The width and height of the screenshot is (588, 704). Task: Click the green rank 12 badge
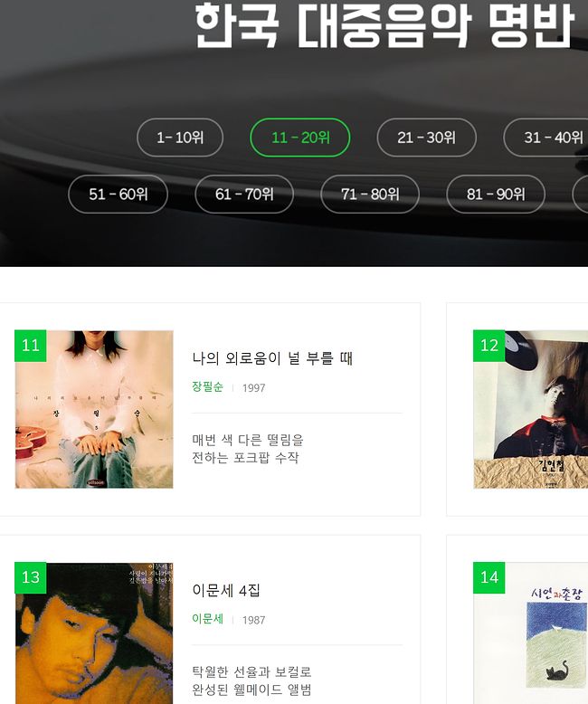[x=489, y=346]
